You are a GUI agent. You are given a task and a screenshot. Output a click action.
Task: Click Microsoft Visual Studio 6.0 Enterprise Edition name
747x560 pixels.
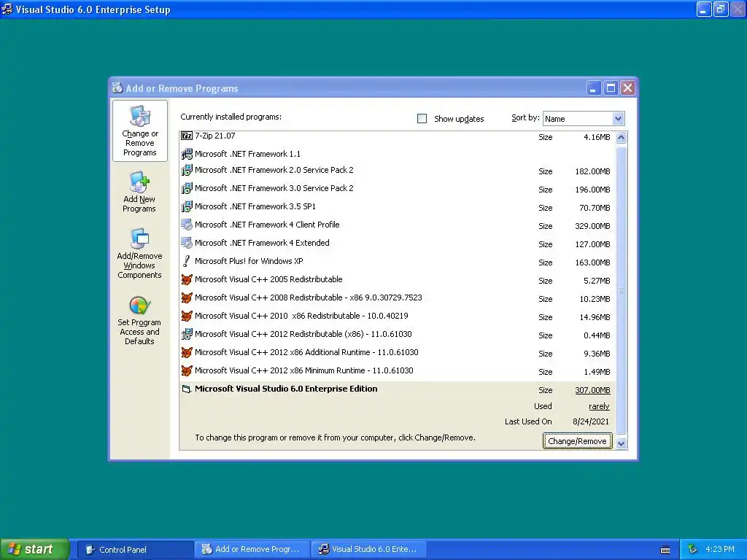pyautogui.click(x=286, y=389)
